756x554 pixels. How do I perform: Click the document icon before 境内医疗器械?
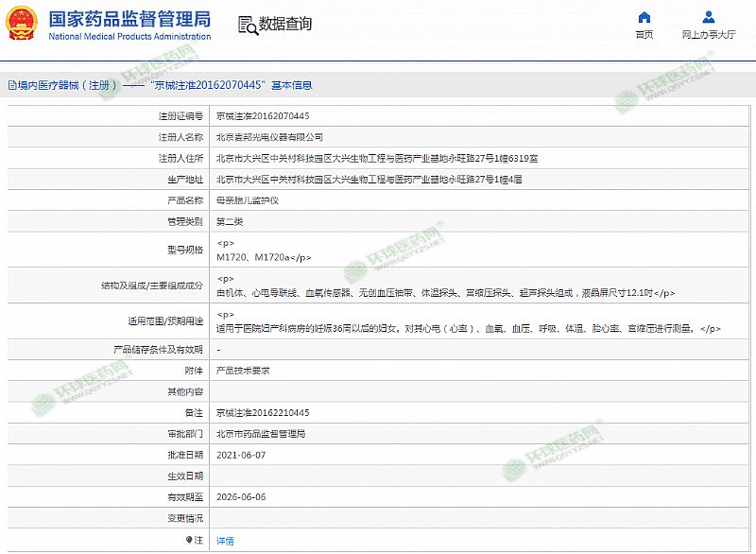coord(10,85)
